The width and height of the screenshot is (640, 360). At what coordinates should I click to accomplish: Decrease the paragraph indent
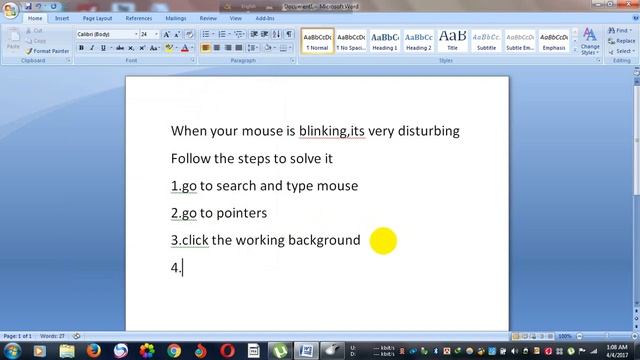(x=254, y=34)
